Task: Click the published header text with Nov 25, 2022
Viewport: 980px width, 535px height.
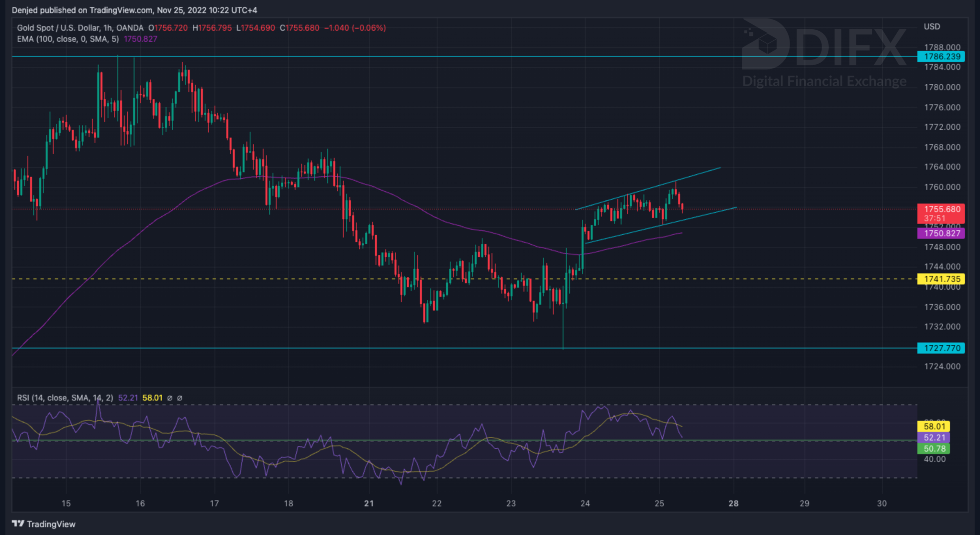Action: click(134, 10)
